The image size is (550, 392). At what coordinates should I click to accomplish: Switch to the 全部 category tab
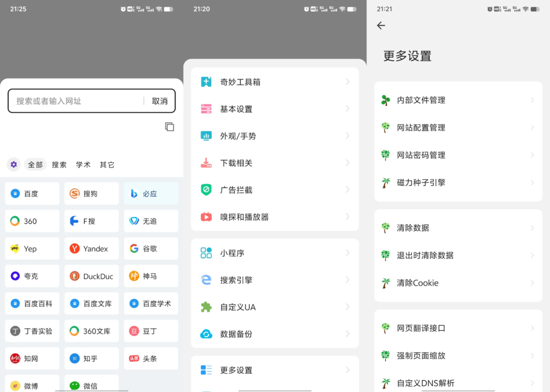[x=35, y=164]
